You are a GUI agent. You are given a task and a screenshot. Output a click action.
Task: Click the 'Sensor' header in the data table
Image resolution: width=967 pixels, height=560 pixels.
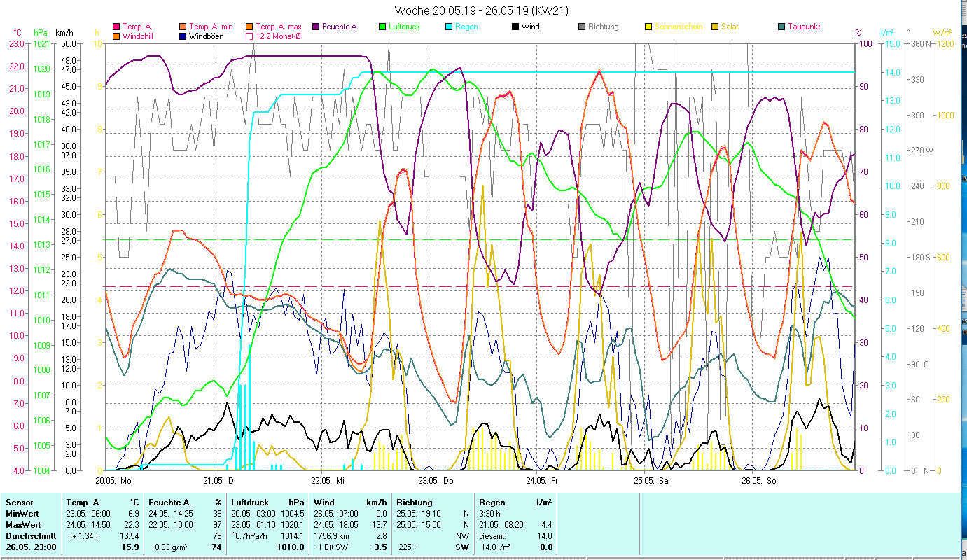coord(20,503)
